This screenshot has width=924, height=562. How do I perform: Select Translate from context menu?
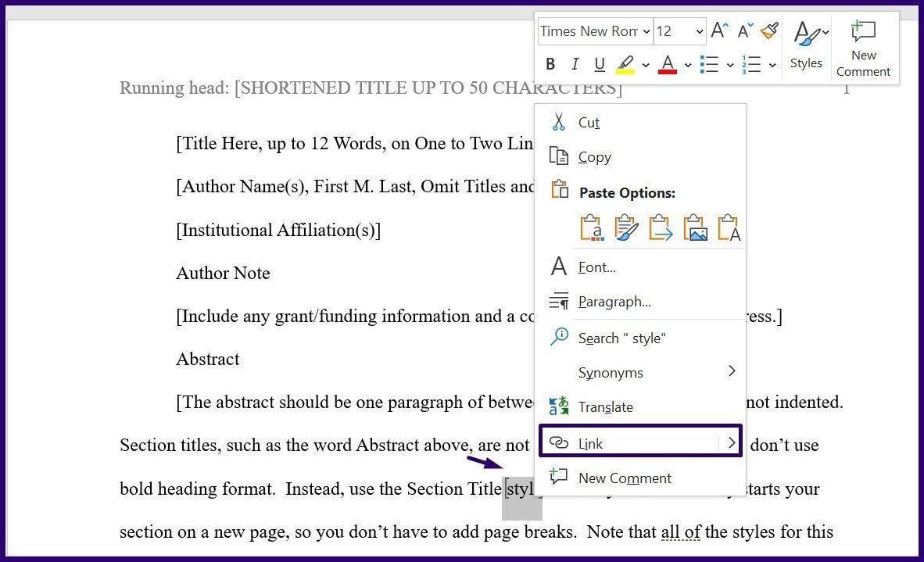click(640, 407)
